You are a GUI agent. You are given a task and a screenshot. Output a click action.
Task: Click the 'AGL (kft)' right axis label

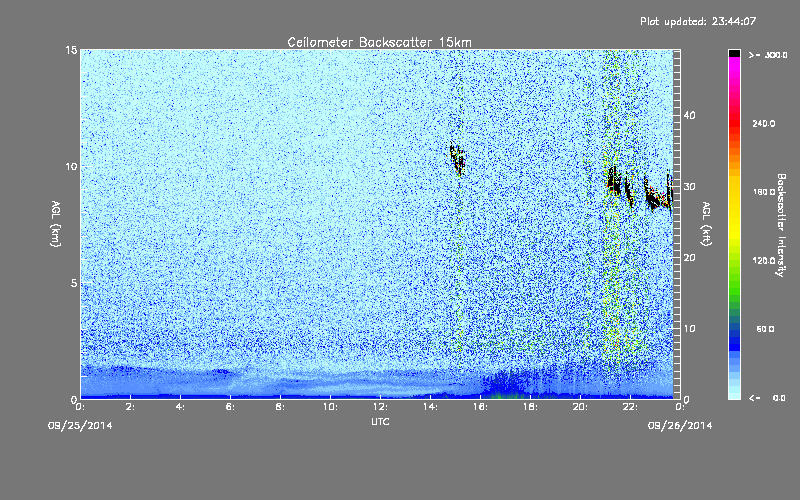pyautogui.click(x=706, y=224)
